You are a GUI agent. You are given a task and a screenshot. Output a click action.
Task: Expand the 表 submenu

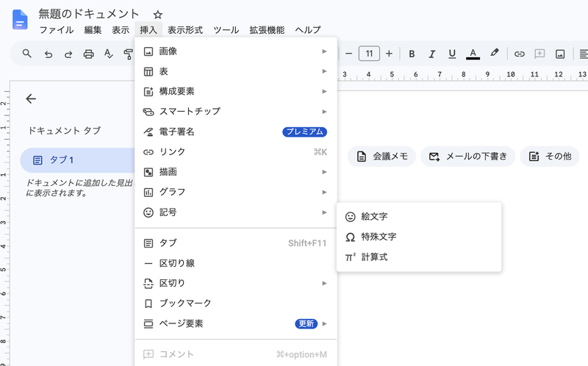(x=236, y=71)
